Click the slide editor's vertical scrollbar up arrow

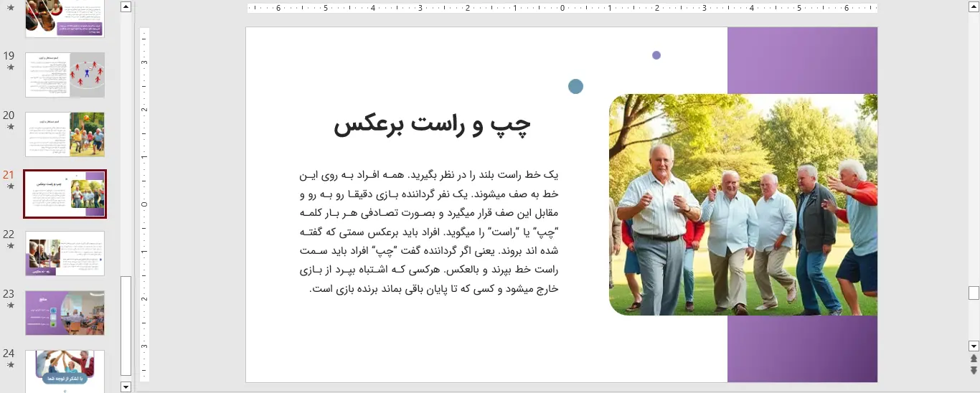[x=974, y=6]
